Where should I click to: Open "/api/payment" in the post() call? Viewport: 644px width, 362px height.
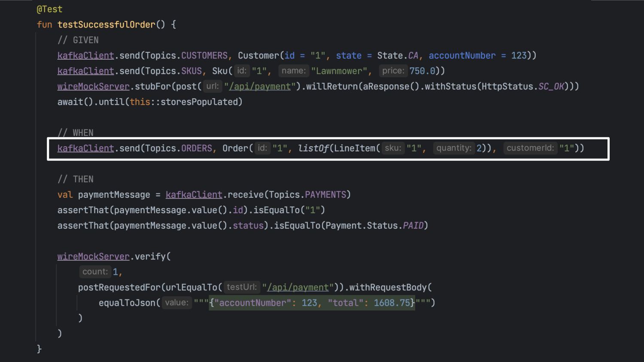[260, 86]
